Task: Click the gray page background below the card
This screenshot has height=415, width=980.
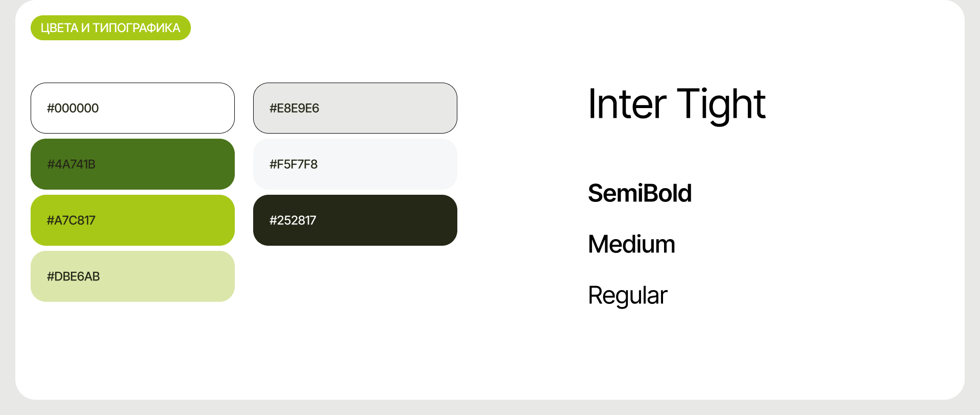Action: pyautogui.click(x=490, y=408)
